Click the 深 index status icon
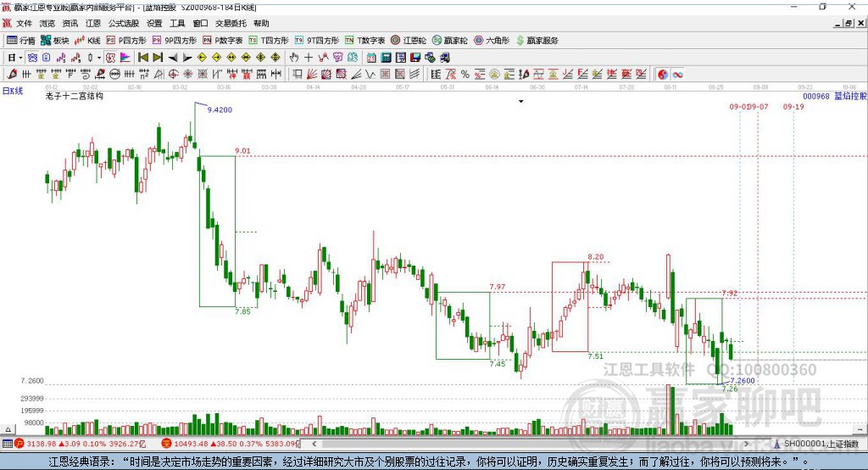Viewport: 868px width, 470px height. [x=167, y=444]
